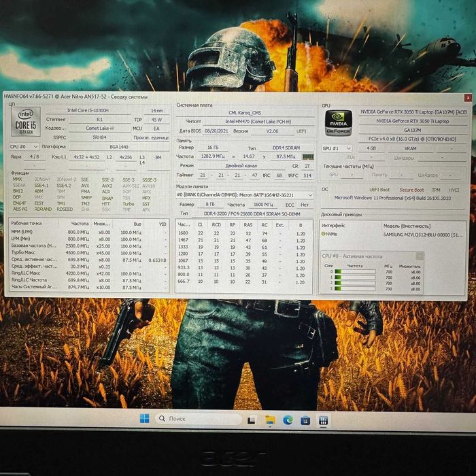The image size is (476, 476).
Task: Select the 4 / 8 cores value
Action: click(34, 157)
